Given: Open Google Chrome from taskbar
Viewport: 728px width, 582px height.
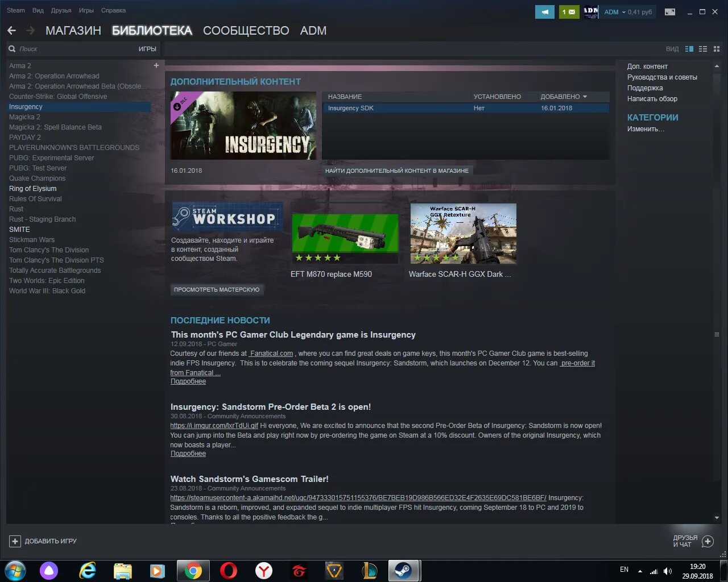Looking at the screenshot, I should [x=193, y=570].
